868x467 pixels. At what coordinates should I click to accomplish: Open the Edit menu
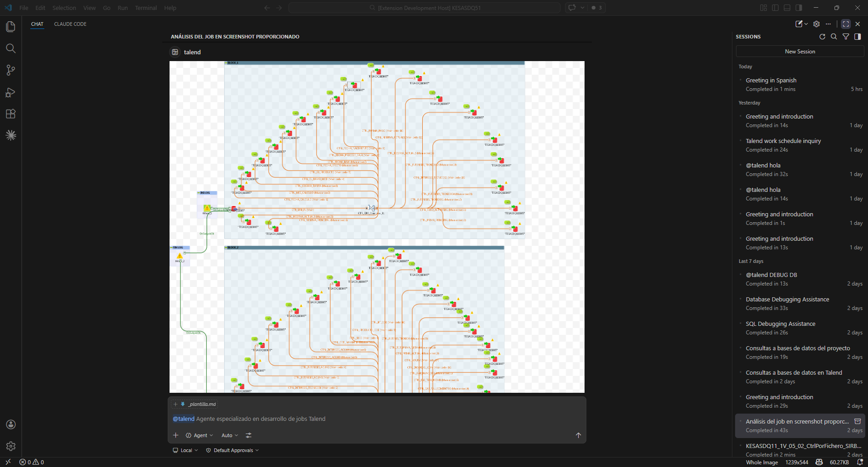pyautogui.click(x=40, y=8)
